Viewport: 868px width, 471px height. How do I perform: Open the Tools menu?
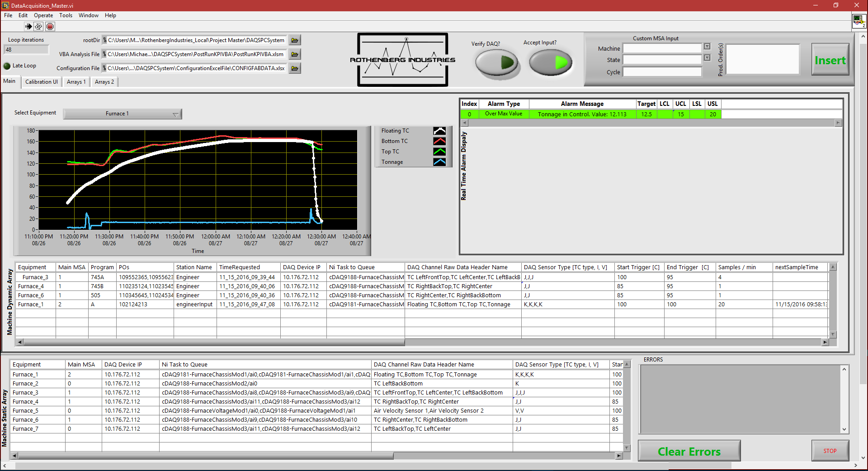click(x=66, y=15)
